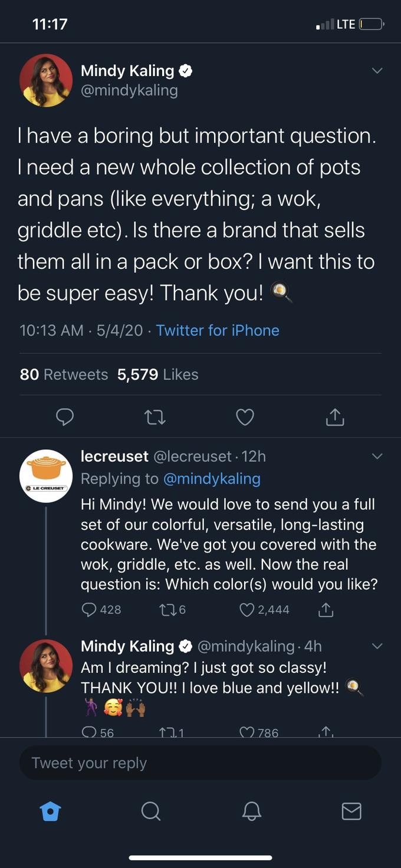Select the retweet icon under the main tweet
Screen dimensions: 401x868
click(x=155, y=417)
